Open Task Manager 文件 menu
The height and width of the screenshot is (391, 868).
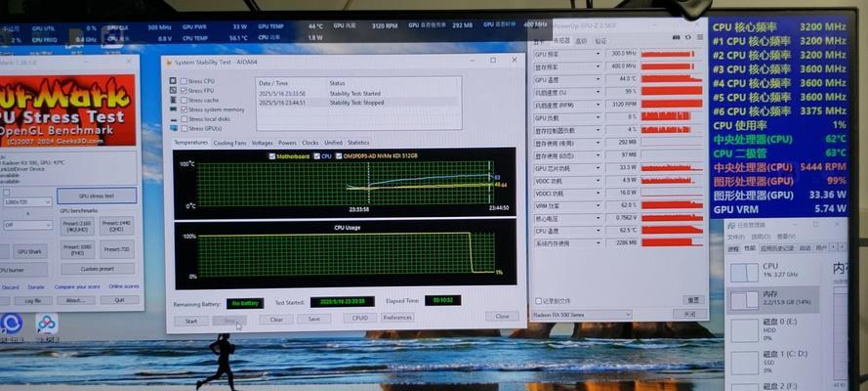735,237
